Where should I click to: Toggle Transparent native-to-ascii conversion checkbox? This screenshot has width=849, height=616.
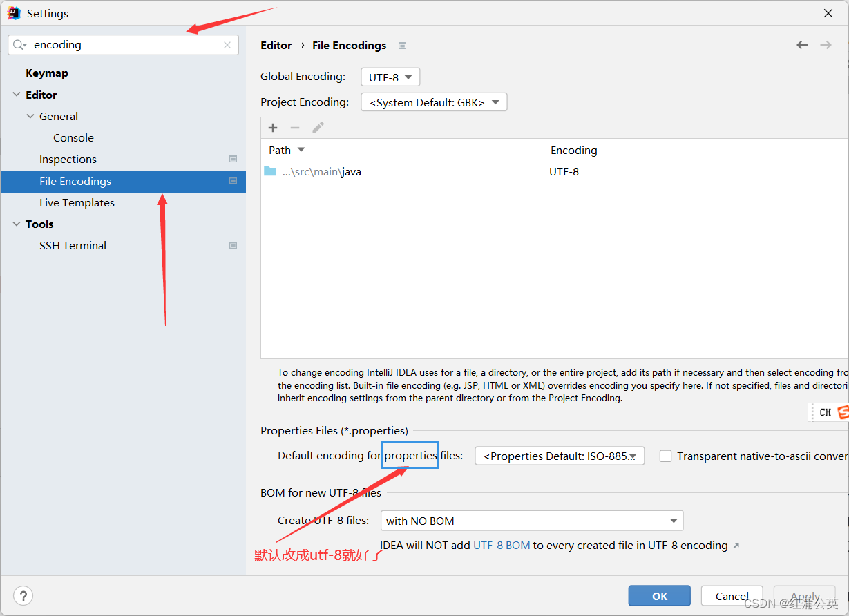(x=665, y=456)
